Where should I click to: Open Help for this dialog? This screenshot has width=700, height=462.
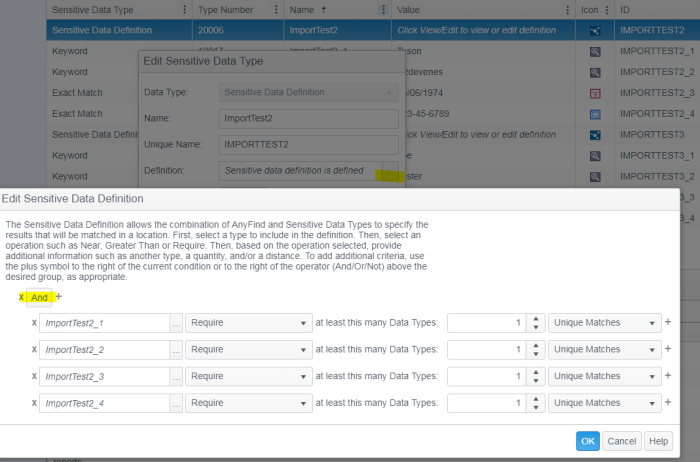(657, 441)
